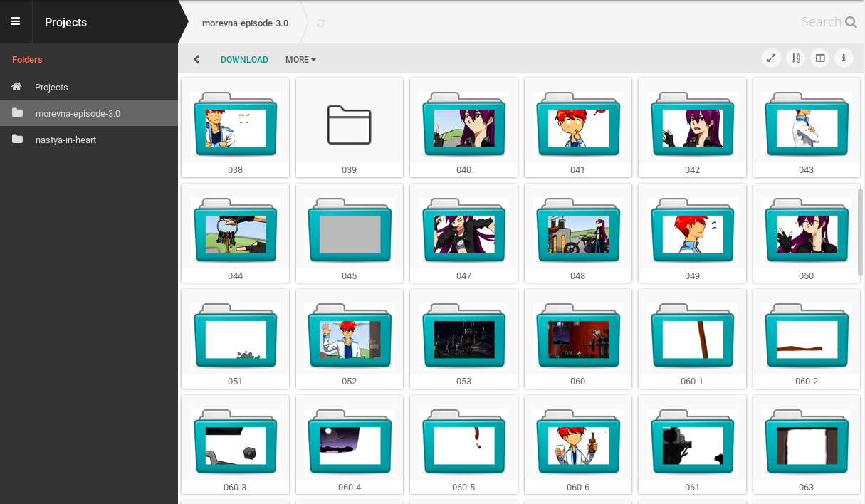This screenshot has height=504, width=865.
Task: Toggle fullscreen expand view
Action: (x=771, y=58)
